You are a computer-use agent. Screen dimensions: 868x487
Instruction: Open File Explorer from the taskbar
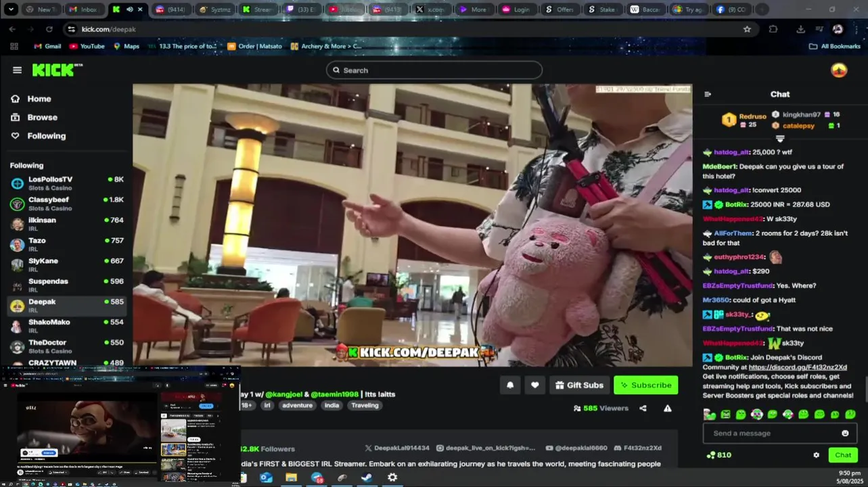coord(291,478)
